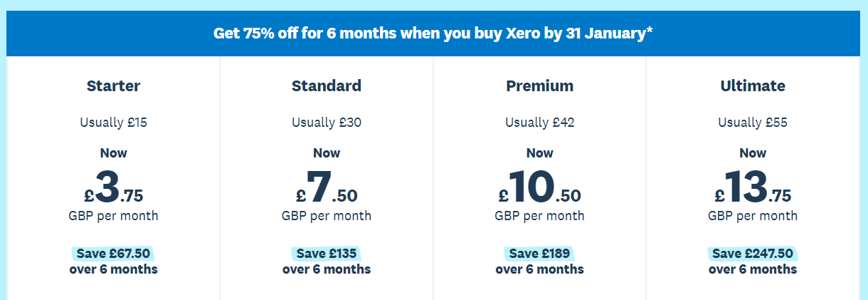Click the Usually £42 text
868x300 pixels.
(539, 123)
